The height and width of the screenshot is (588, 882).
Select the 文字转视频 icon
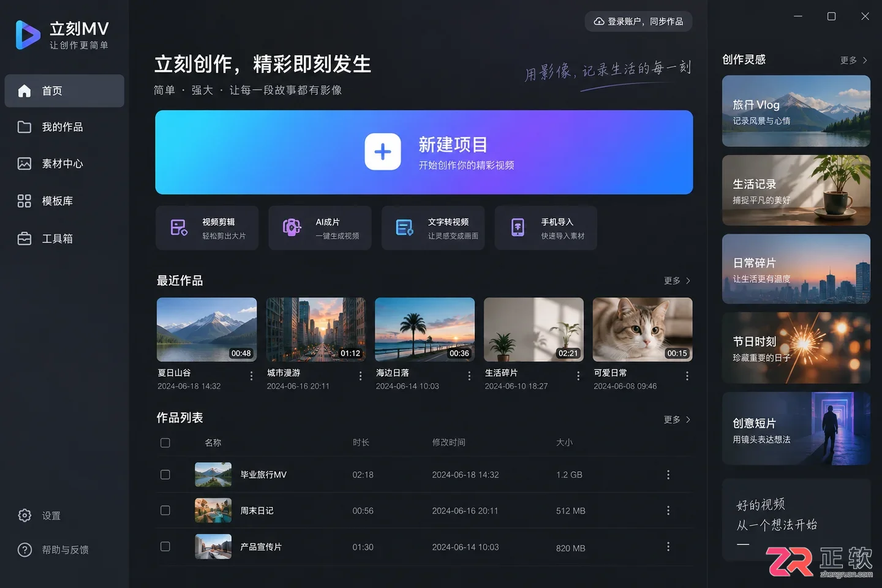click(405, 228)
